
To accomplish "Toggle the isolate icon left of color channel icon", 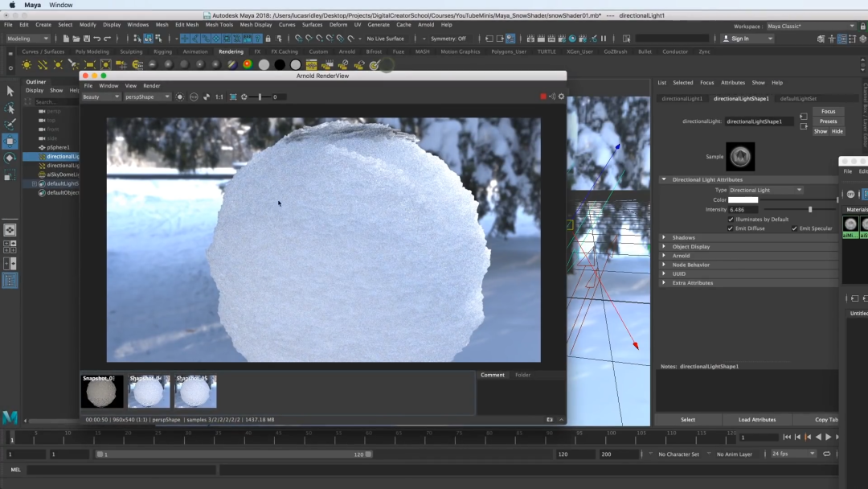I will click(180, 97).
